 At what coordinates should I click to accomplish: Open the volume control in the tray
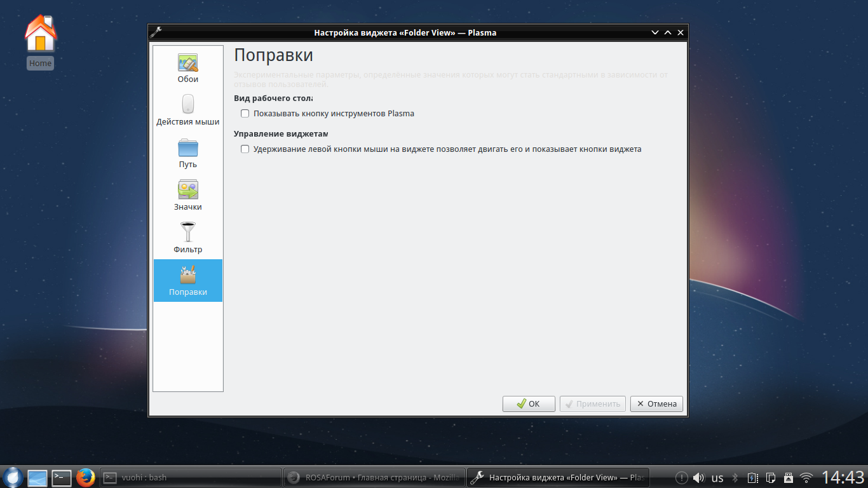click(x=698, y=477)
